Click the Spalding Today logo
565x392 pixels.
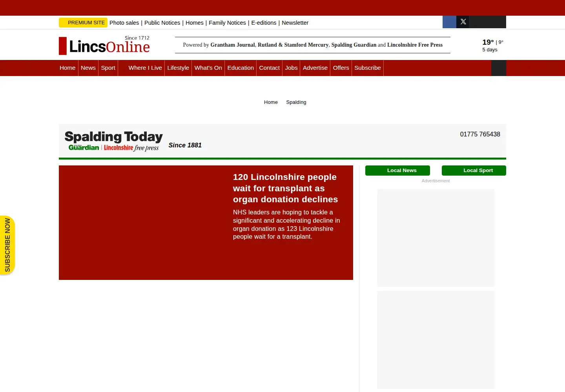[x=114, y=141]
